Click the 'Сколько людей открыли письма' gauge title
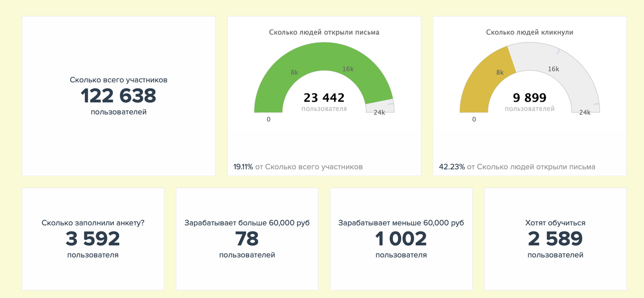Viewport: 644px width, 298px height. coord(324,32)
